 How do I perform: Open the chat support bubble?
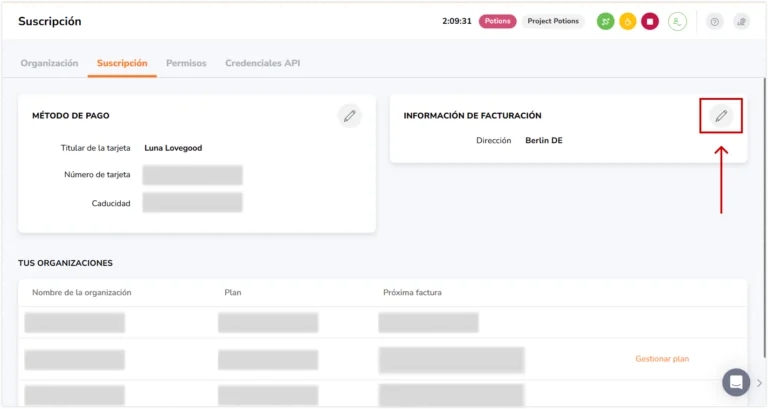(x=736, y=382)
